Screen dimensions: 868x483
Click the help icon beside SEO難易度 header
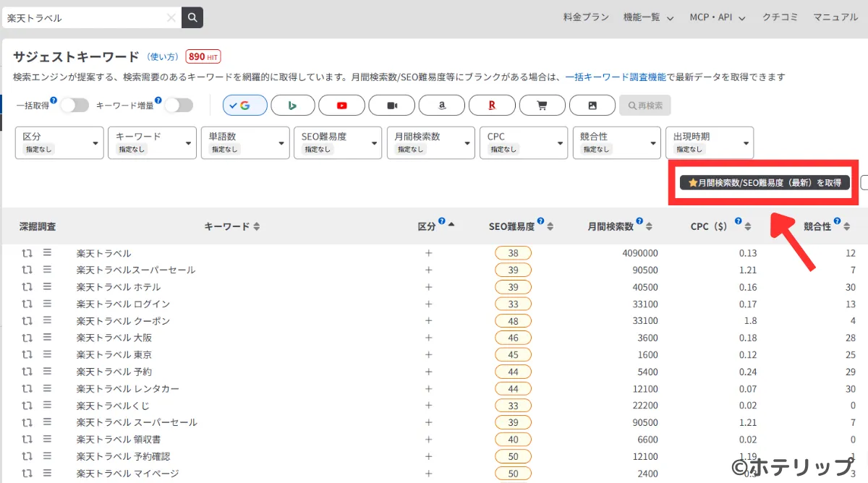point(540,221)
